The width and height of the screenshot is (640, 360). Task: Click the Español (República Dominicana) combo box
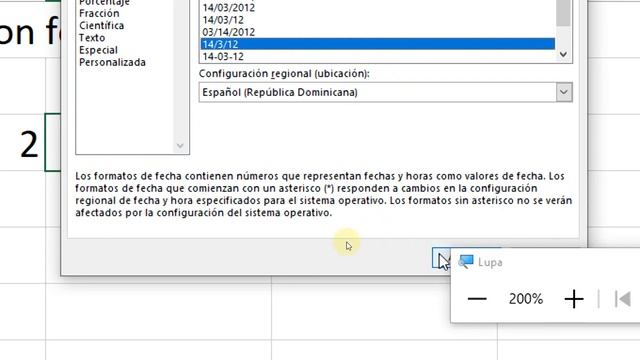point(385,92)
